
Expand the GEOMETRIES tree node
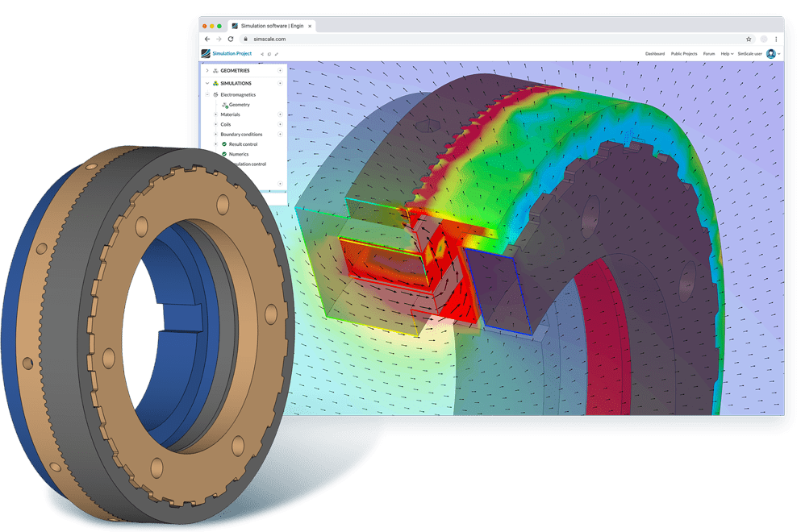(206, 71)
